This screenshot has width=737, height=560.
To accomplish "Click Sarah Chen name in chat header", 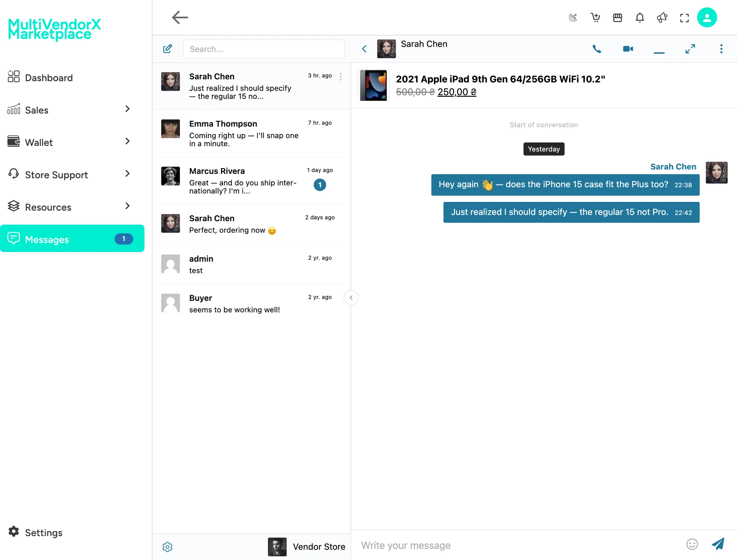I will (424, 44).
